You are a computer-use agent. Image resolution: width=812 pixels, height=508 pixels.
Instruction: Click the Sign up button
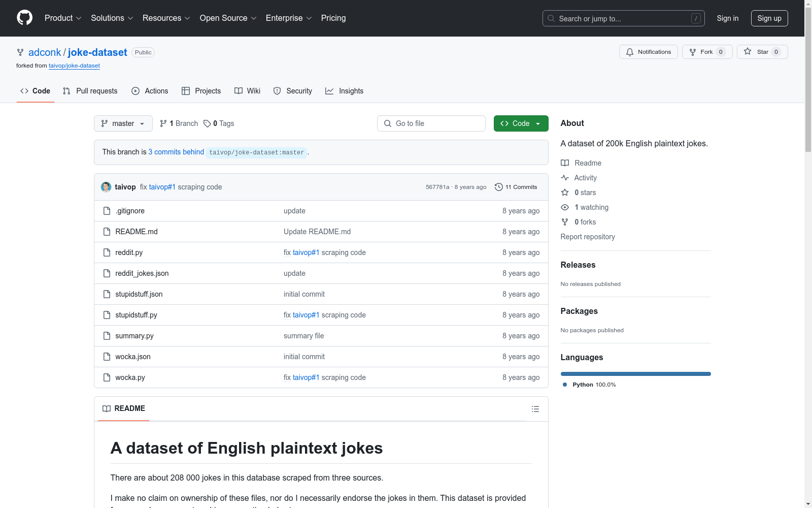click(769, 18)
